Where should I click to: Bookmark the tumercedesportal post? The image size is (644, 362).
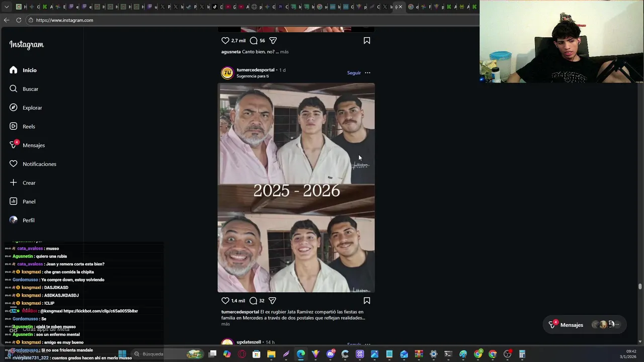click(367, 301)
